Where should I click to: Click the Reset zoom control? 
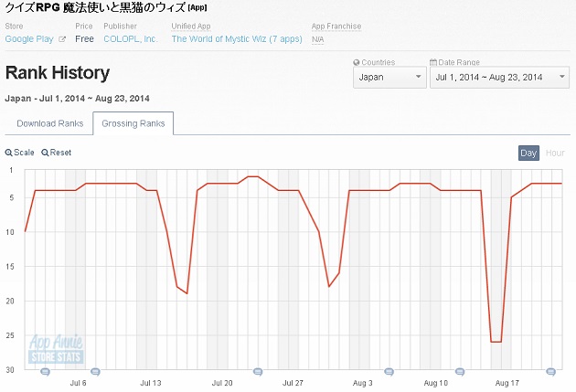[x=57, y=153]
